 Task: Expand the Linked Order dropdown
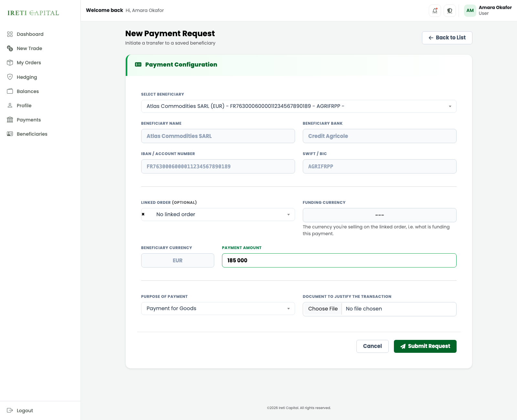[218, 215]
